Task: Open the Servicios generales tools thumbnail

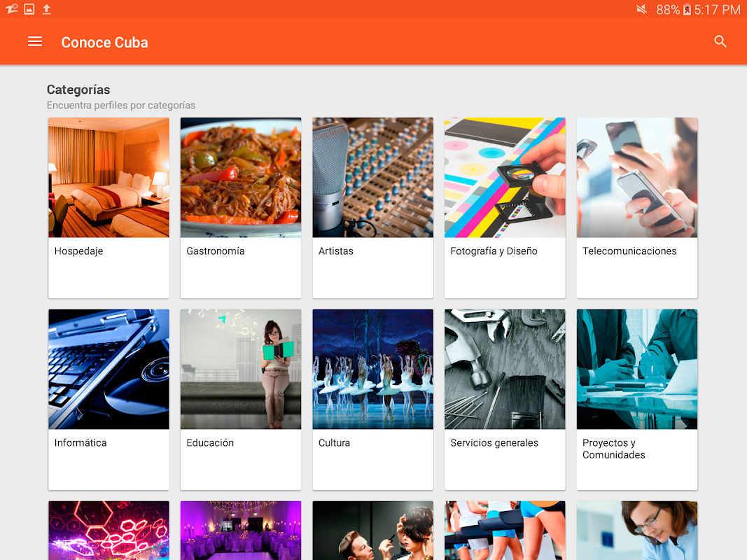Action: [505, 370]
